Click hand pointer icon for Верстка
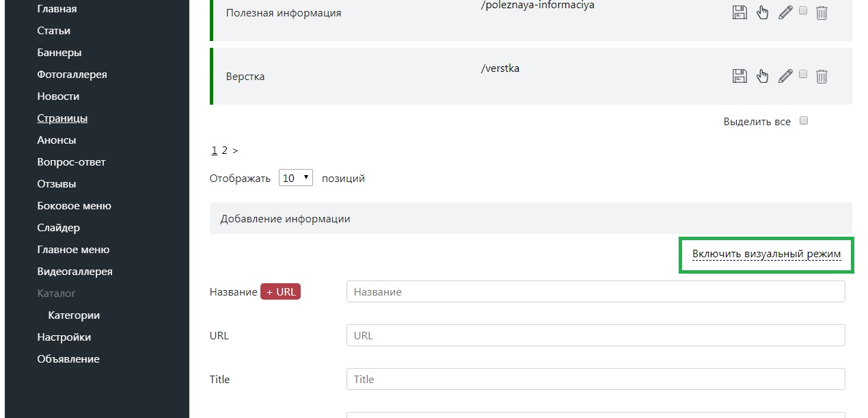The height and width of the screenshot is (418, 868). (763, 76)
